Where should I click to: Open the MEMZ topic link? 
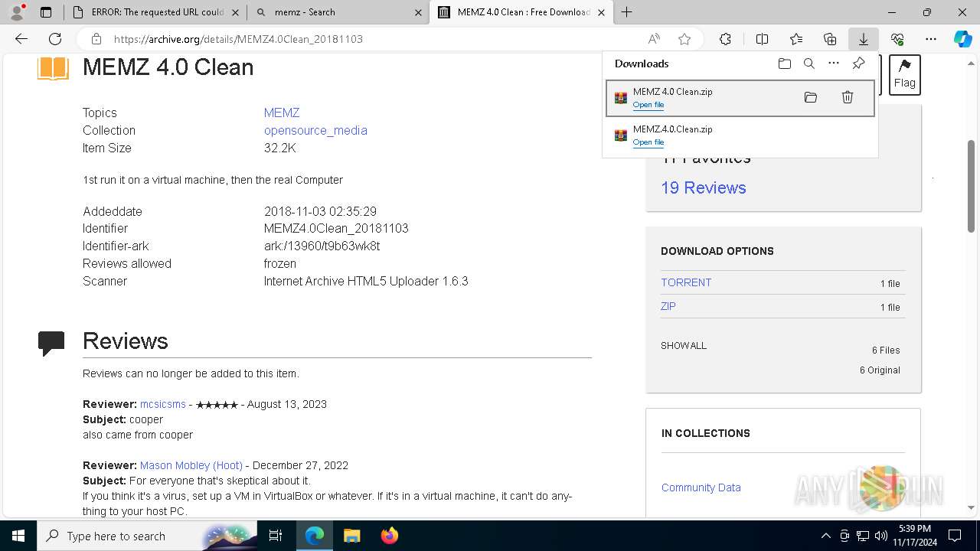click(282, 112)
